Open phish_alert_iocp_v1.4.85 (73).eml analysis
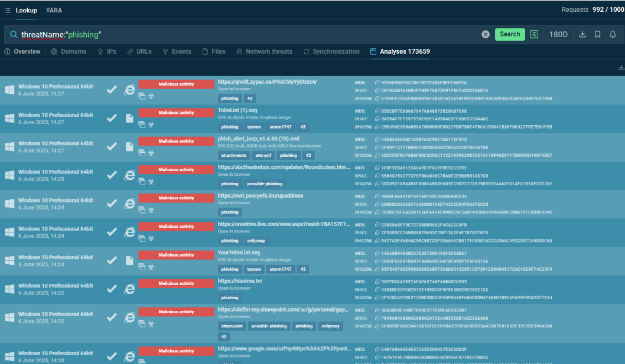Image resolution: width=625 pixels, height=364 pixels. point(258,139)
